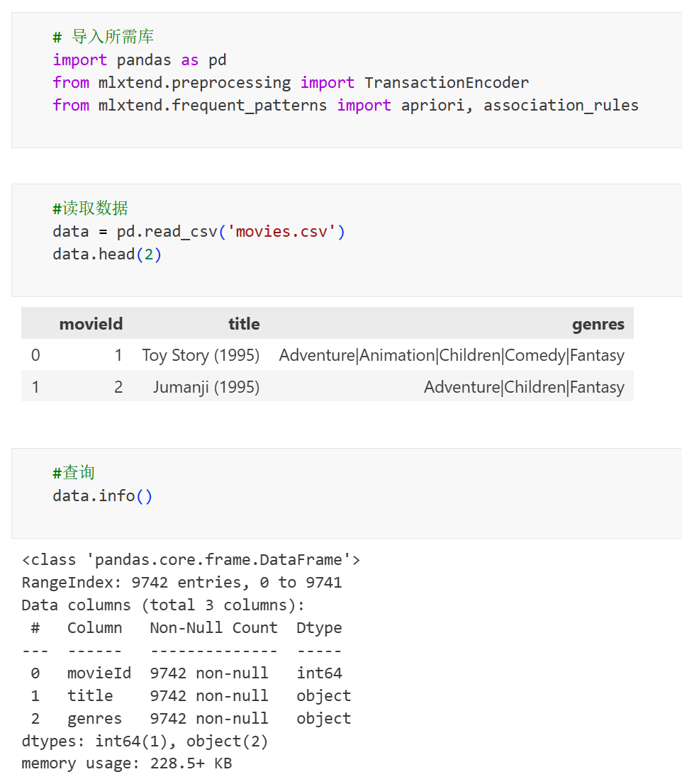The width and height of the screenshot is (682, 784).
Task: Click the data.info() code line
Action: (103, 496)
